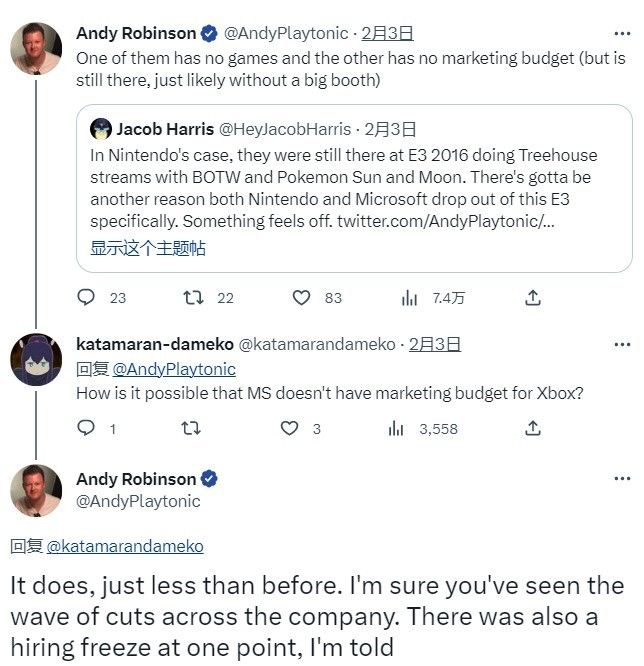644x666 pixels.
Task: Click the 显示这个主题帖 link
Action: pos(148,248)
